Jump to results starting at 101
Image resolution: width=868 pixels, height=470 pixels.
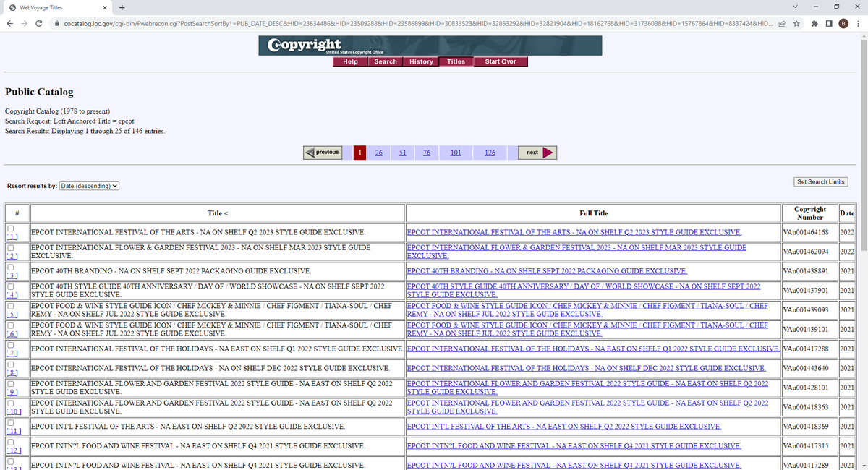[x=456, y=153]
